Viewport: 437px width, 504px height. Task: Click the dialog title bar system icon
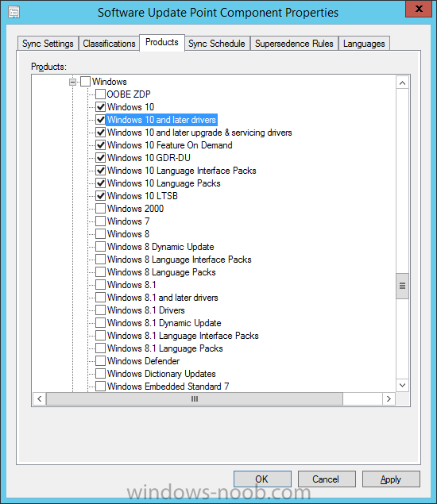pos(14,12)
